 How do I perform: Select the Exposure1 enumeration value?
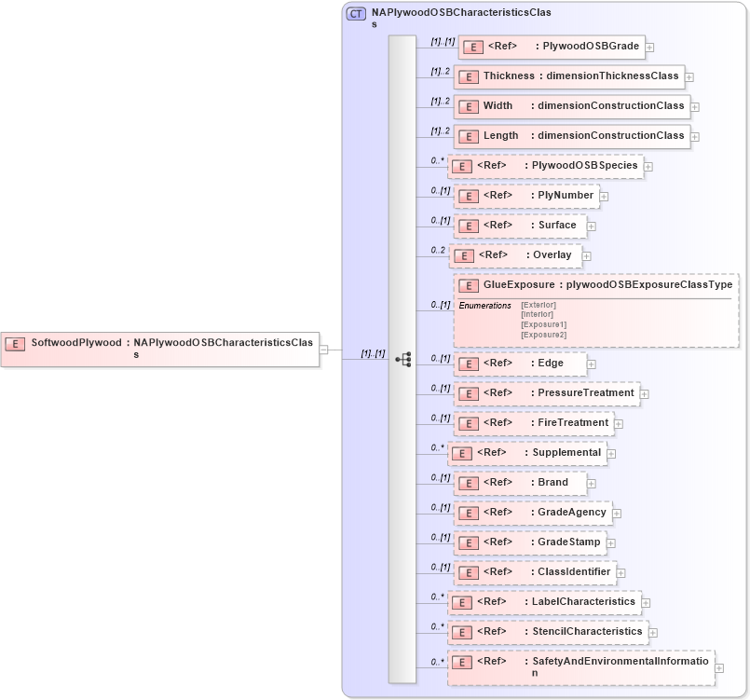click(543, 324)
